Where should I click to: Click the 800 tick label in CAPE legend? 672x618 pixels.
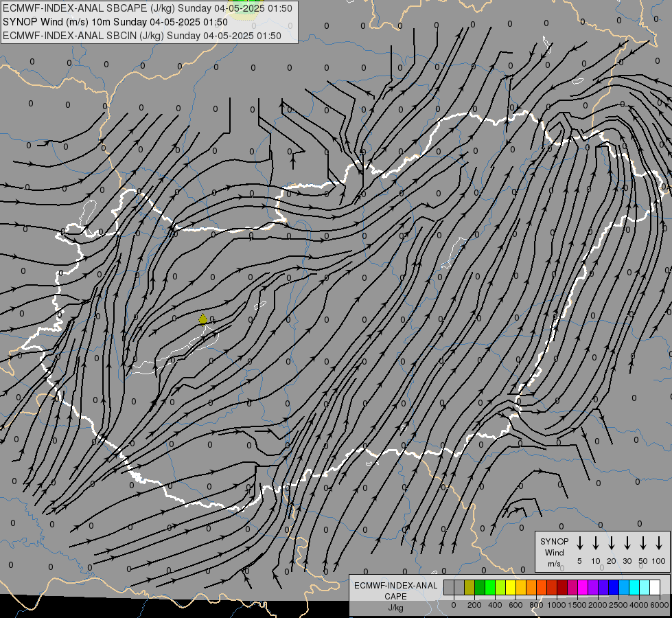537,605
